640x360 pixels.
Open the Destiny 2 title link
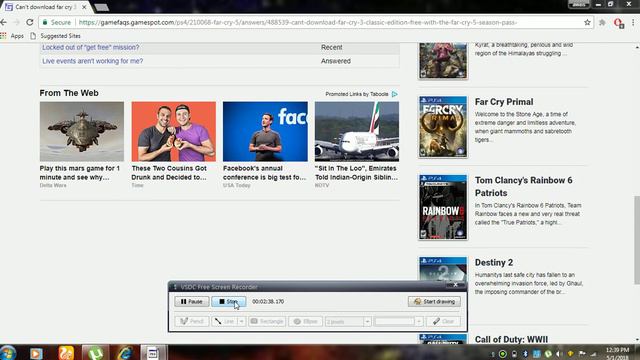pos(493,262)
